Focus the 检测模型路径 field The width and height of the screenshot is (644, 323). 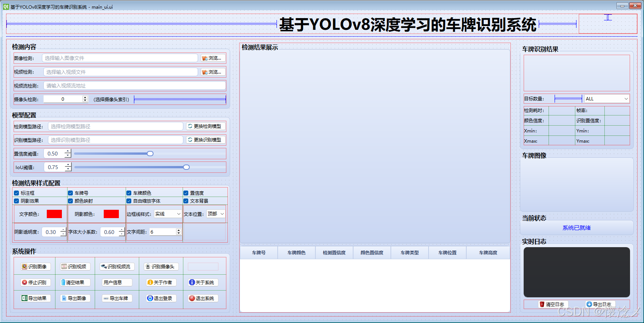click(115, 126)
